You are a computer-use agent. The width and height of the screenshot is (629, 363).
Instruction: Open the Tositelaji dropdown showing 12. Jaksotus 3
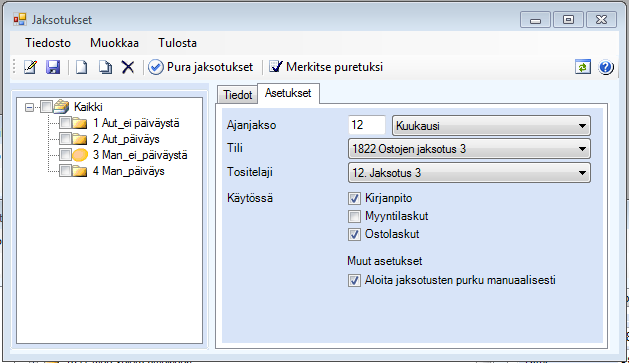click(x=469, y=173)
